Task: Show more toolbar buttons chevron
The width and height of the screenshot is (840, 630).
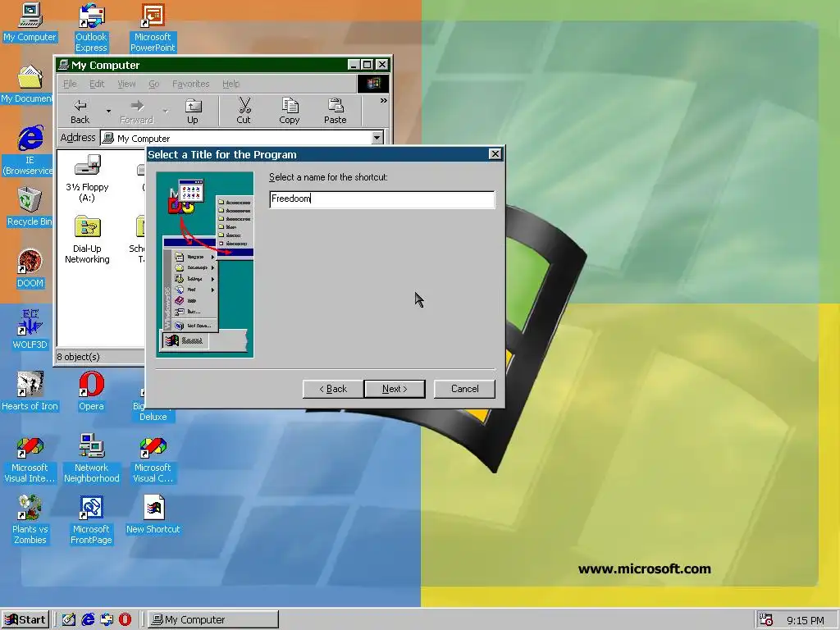Action: pyautogui.click(x=384, y=101)
